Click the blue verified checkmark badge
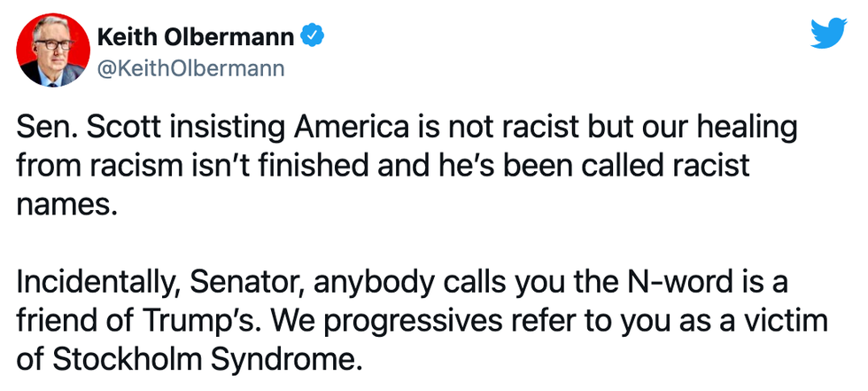 (313, 36)
